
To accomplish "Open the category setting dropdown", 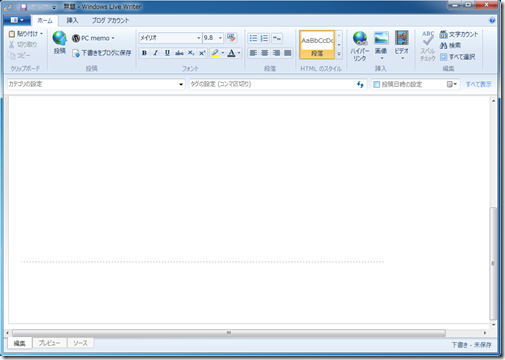I will click(181, 84).
